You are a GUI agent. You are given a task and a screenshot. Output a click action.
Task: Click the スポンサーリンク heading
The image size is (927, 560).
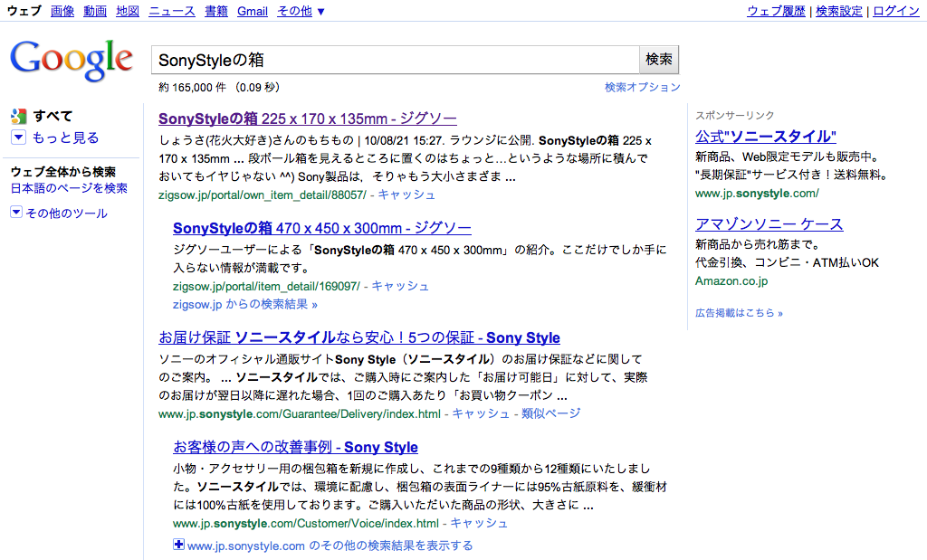point(734,115)
